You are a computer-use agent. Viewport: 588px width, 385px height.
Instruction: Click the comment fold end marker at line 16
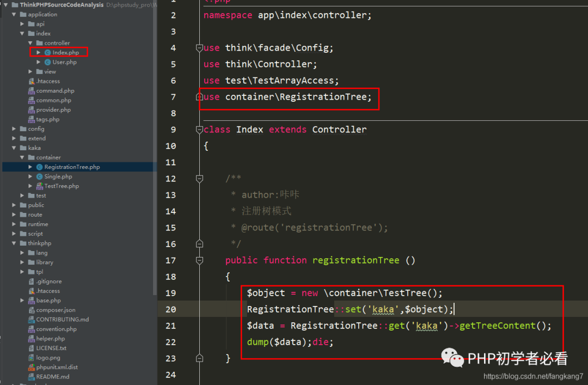(x=199, y=244)
